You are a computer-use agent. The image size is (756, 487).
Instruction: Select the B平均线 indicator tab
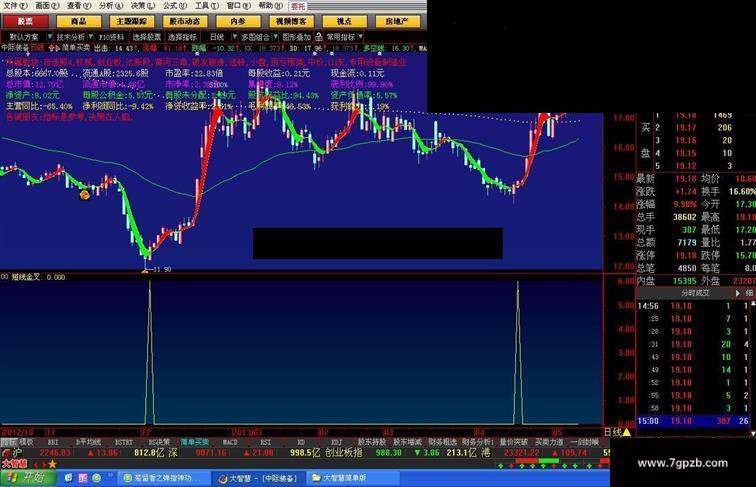coord(88,442)
